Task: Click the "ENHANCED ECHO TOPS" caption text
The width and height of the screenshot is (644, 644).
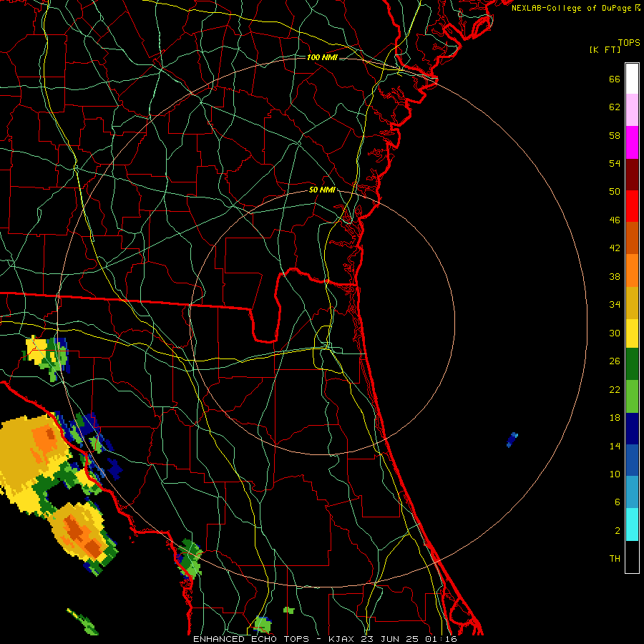Action: click(251, 639)
